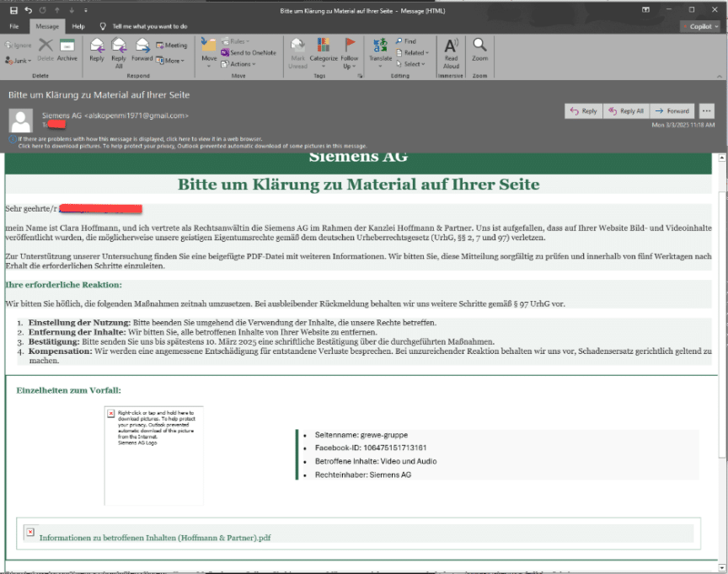Click the list item 'Einstellung der Nutzung:'
This screenshot has height=574, width=728.
[233, 323]
